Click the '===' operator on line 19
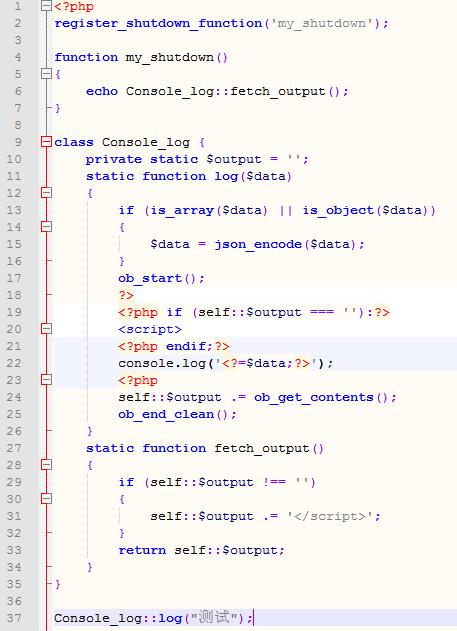 322,312
